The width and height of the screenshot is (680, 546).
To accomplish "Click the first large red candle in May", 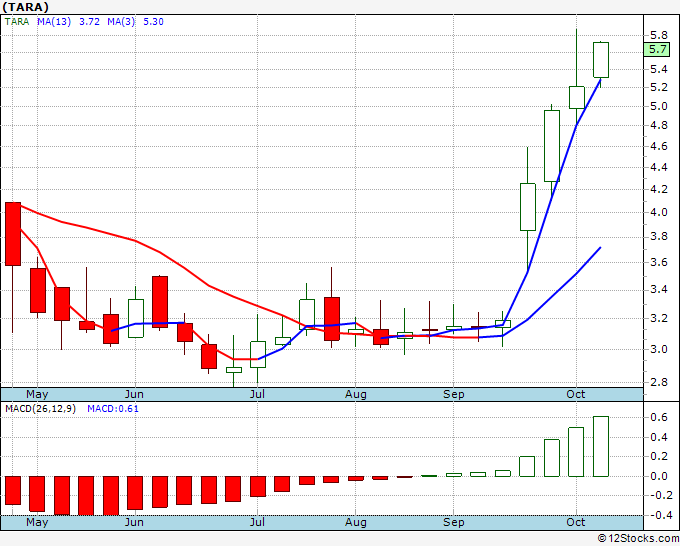I will (x=13, y=233).
